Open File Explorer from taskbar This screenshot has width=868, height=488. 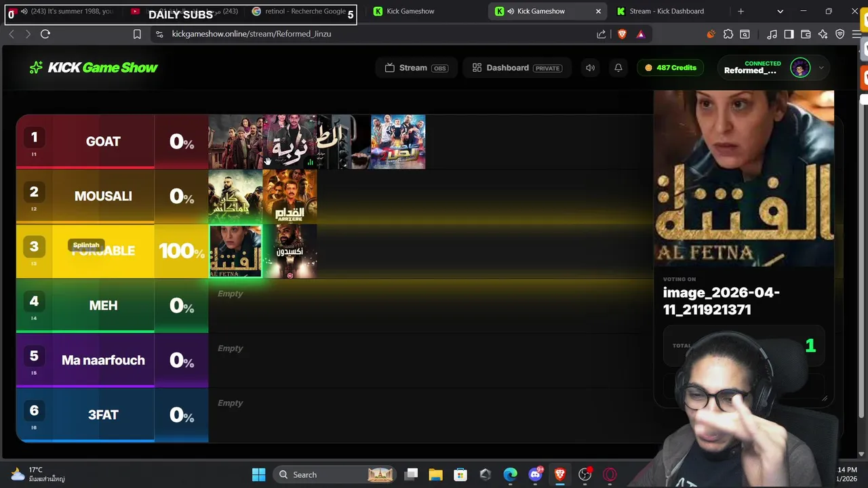point(435,474)
